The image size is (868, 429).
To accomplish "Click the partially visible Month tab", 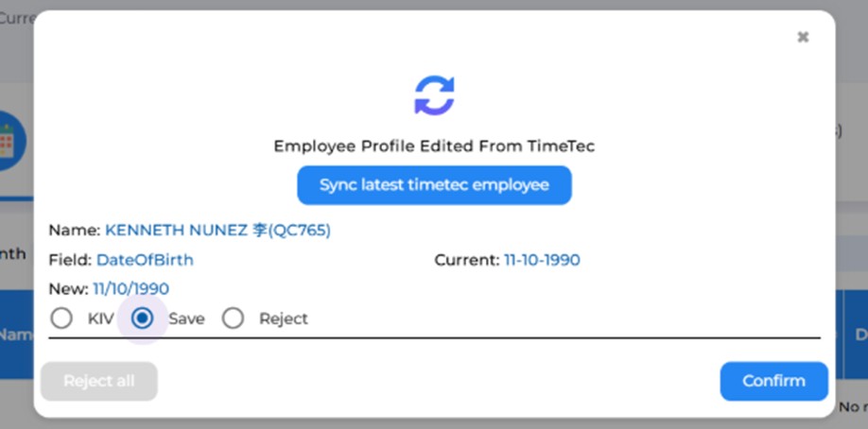I will pyautogui.click(x=12, y=254).
